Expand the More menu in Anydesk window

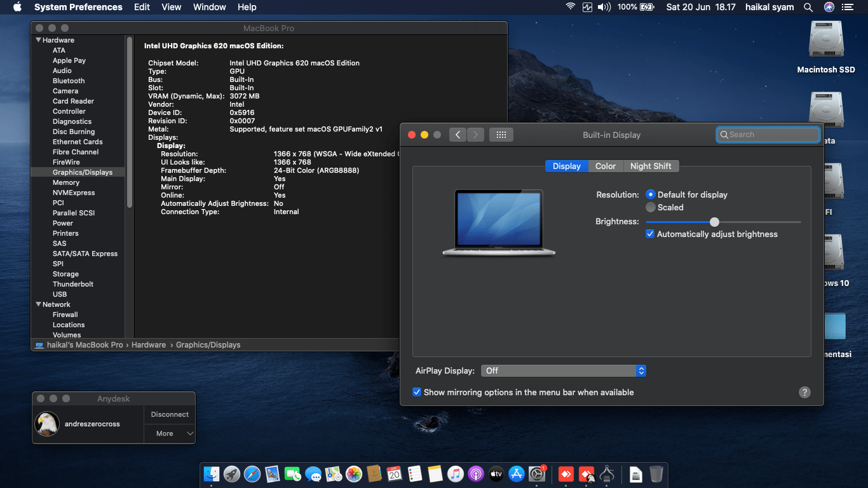pos(170,433)
